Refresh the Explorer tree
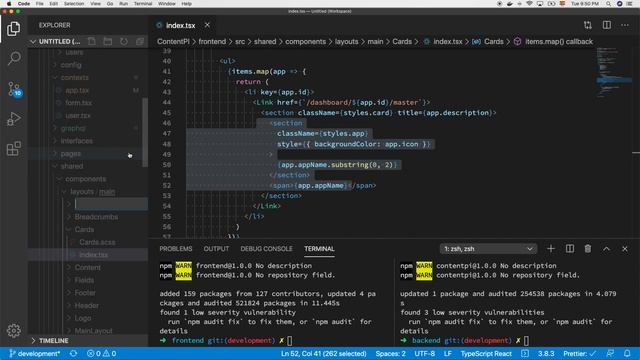The width and height of the screenshot is (640, 360). click(x=124, y=41)
